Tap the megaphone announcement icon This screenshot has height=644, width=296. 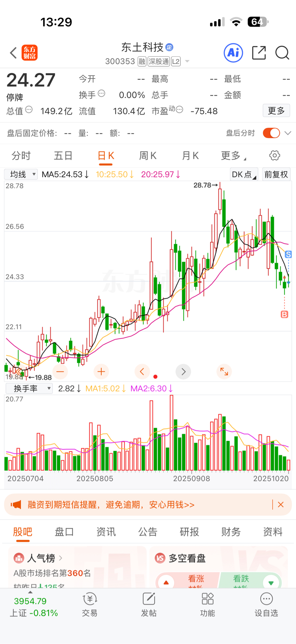[x=16, y=505]
